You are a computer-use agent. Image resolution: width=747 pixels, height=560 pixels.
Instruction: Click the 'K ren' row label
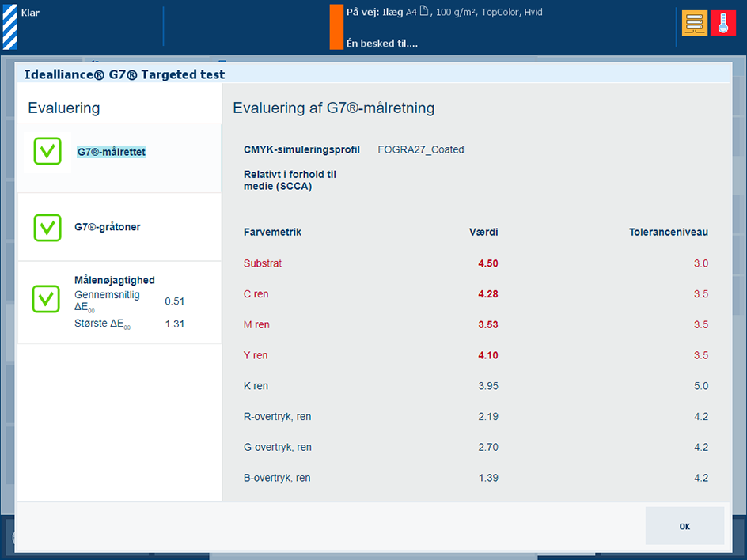coord(256,386)
